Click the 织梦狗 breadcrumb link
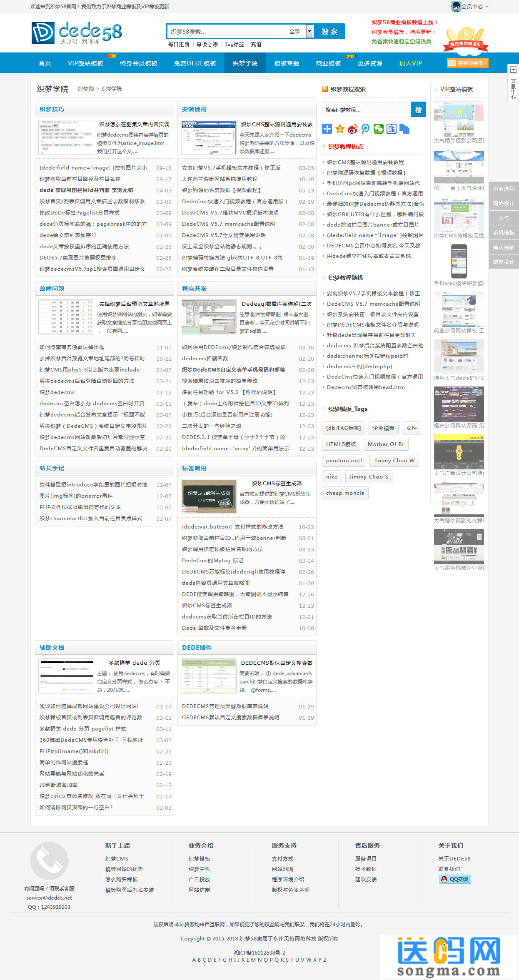The width and height of the screenshot is (519, 980). click(x=86, y=89)
